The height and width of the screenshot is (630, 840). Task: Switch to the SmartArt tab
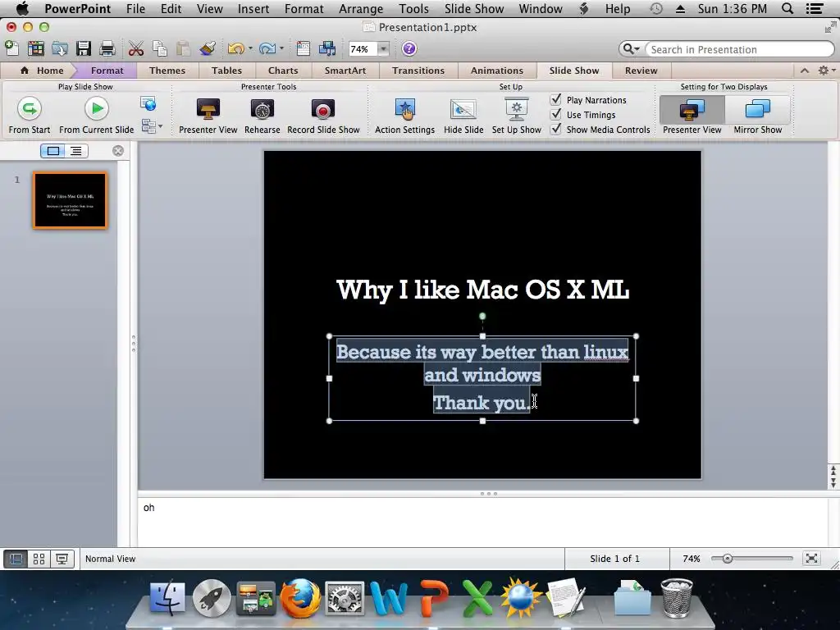[345, 71]
